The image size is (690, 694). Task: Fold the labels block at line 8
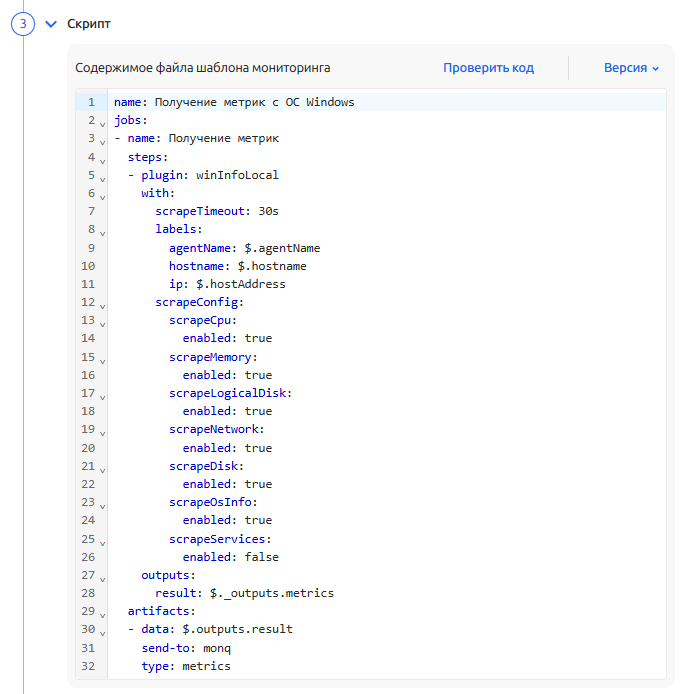click(102, 231)
